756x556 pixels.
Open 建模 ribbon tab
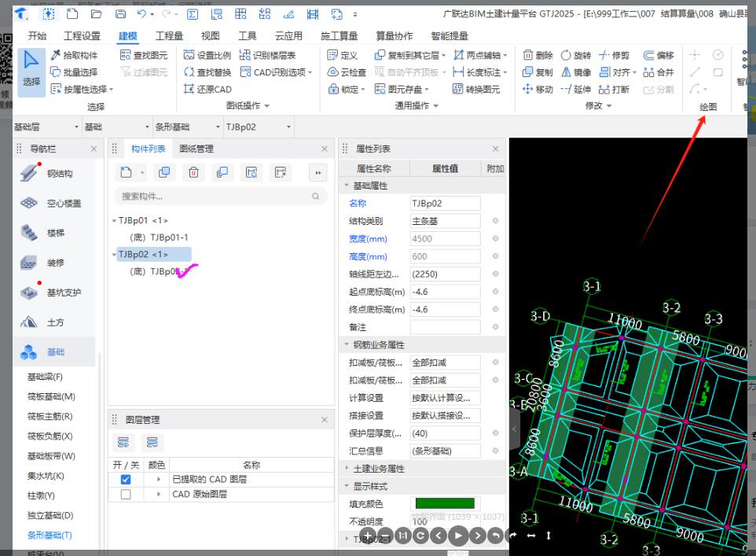[x=128, y=35]
